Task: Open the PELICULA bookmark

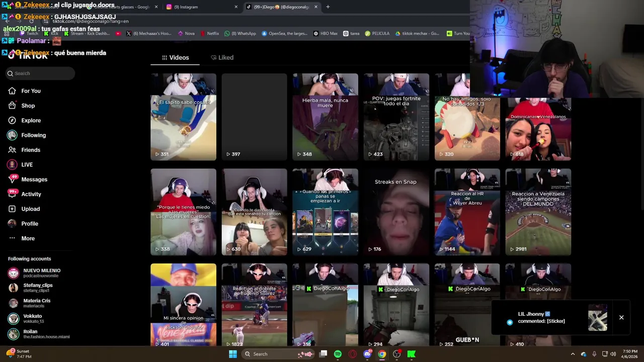Action: (377, 34)
